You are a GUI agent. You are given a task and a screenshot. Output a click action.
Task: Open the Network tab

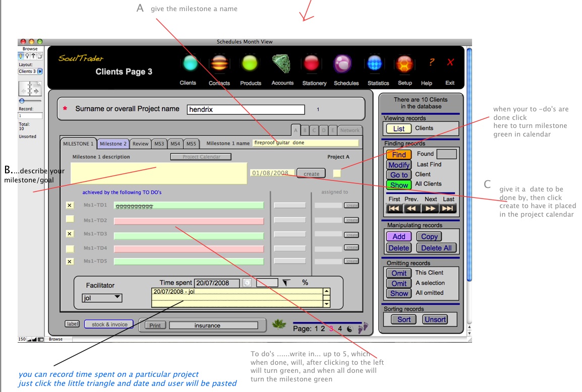click(350, 130)
